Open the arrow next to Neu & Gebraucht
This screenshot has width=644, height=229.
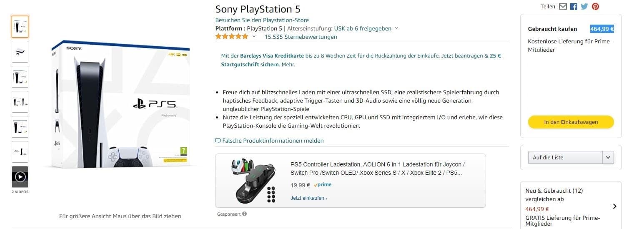point(614,206)
